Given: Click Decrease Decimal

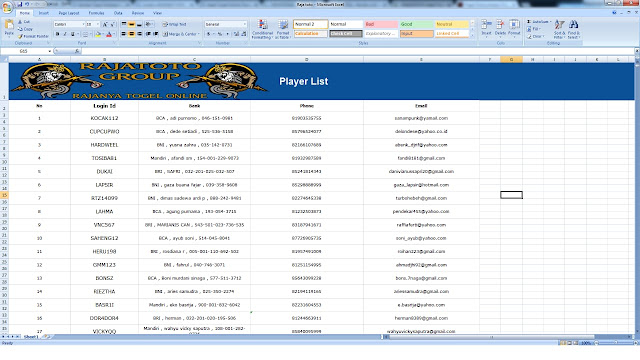Looking at the screenshot, I should (244, 34).
